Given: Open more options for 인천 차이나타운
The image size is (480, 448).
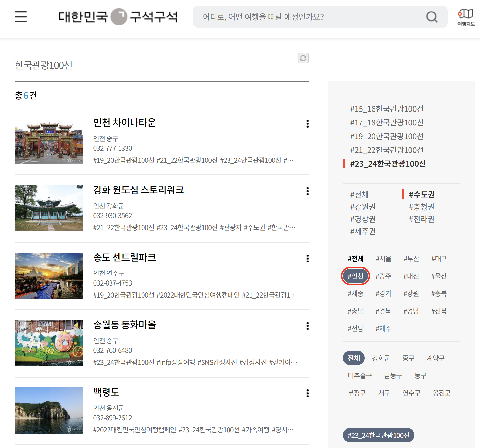Looking at the screenshot, I should pyautogui.click(x=307, y=124).
